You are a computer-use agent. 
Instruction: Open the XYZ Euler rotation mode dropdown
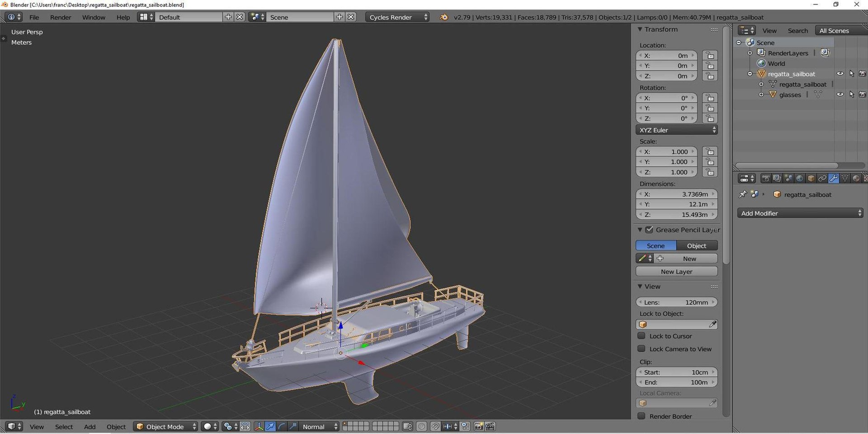tap(676, 130)
